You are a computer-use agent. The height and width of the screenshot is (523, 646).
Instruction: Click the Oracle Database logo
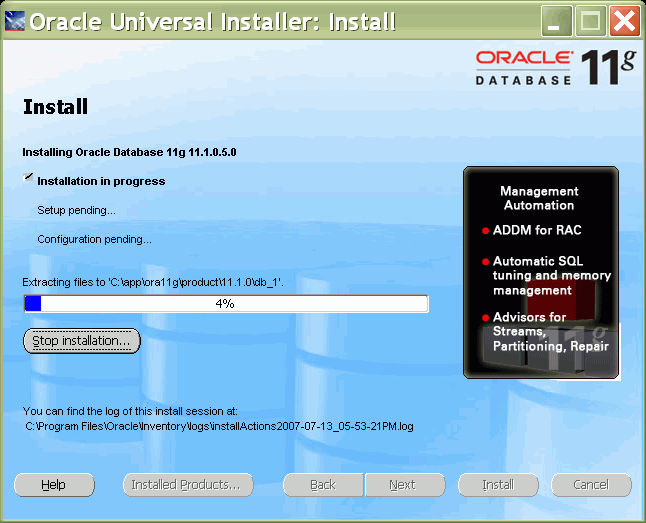coord(524,66)
